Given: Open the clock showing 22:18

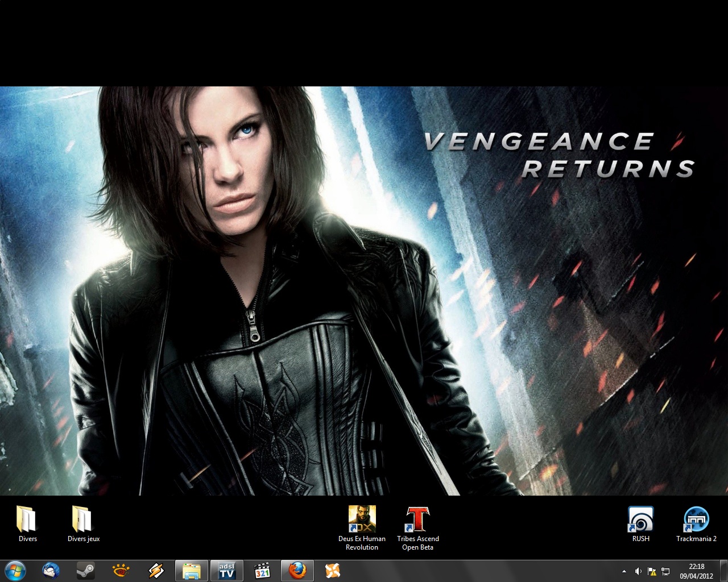Looking at the screenshot, I should click(x=696, y=571).
